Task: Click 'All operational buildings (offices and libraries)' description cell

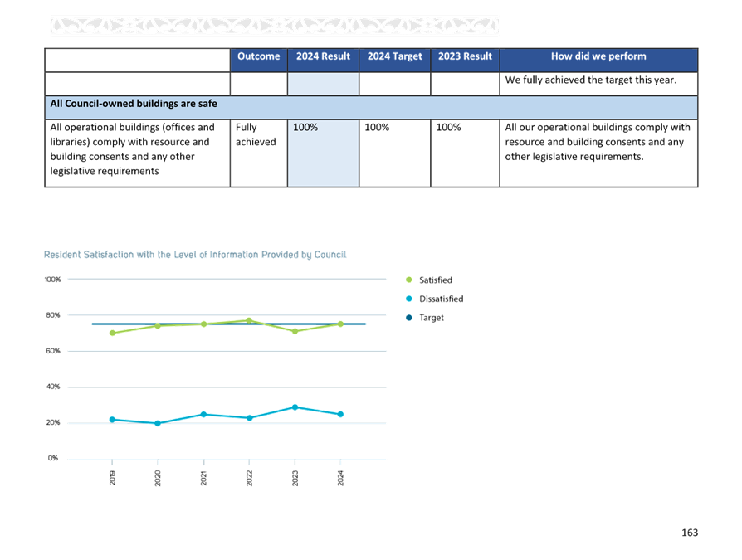Action: pos(137,153)
